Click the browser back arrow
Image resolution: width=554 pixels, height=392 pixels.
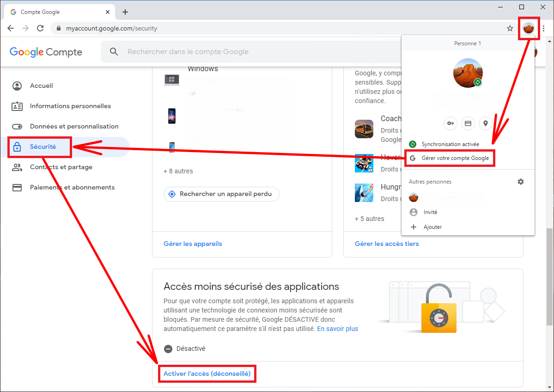pos(11,28)
